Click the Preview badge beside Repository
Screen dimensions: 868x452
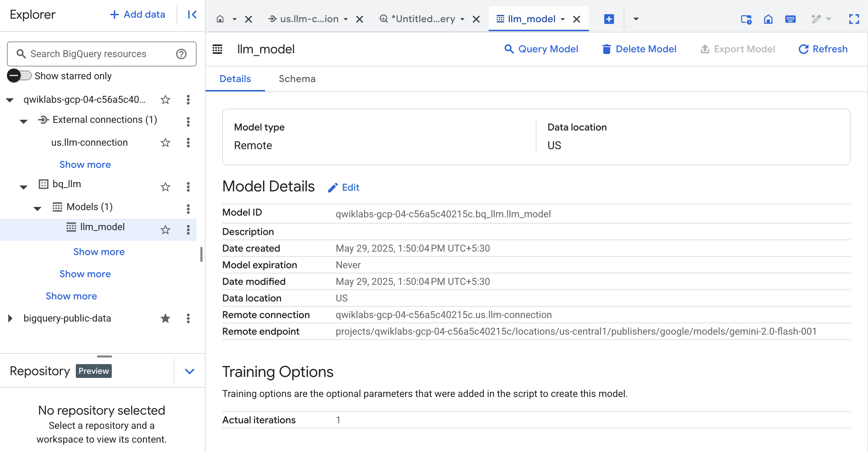pos(93,371)
